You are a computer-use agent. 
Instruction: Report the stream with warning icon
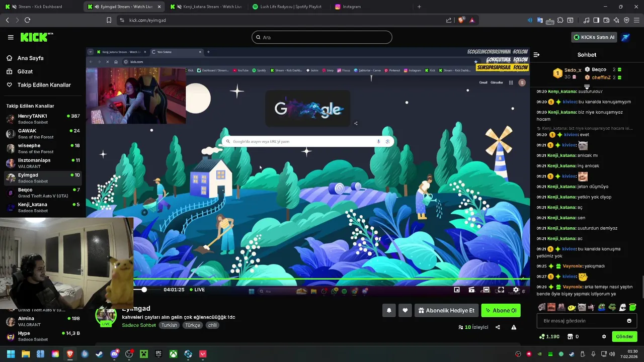tap(514, 327)
